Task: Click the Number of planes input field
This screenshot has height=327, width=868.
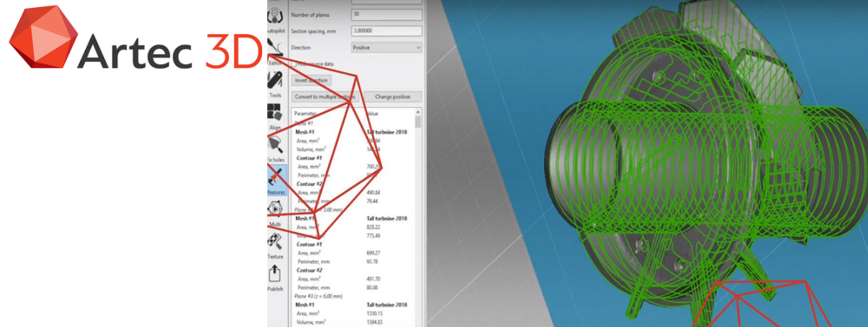Action: 387,14
